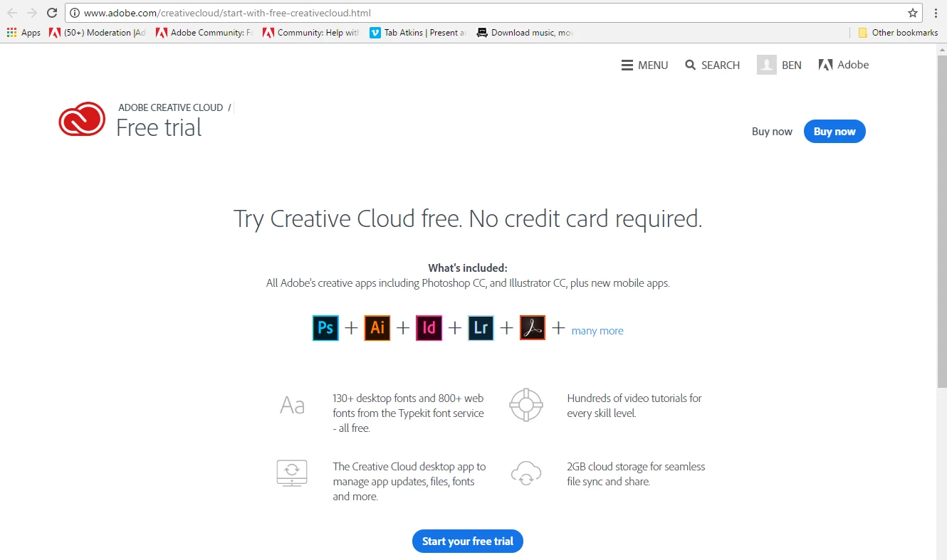This screenshot has height=560, width=947.
Task: Open the Moderation bookmark
Action: pos(97,33)
